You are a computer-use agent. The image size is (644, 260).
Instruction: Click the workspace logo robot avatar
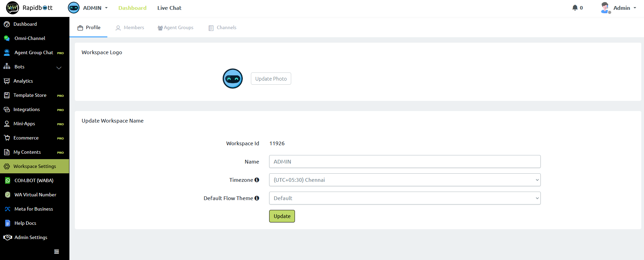click(x=233, y=79)
